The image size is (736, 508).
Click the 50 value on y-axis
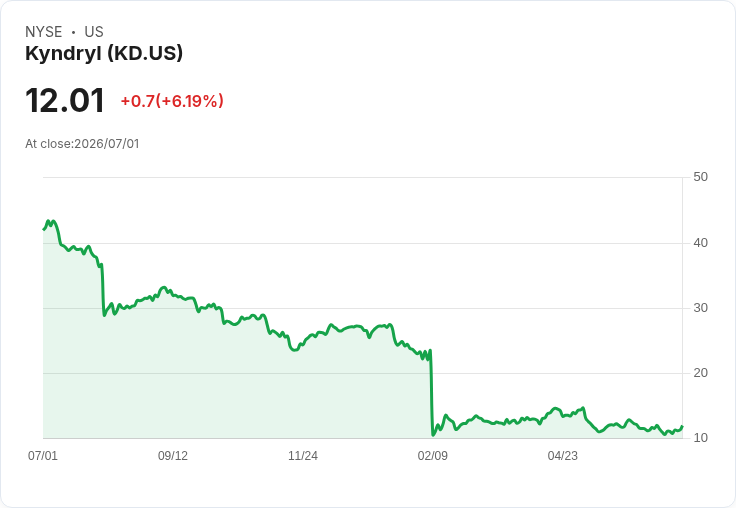click(x=700, y=177)
